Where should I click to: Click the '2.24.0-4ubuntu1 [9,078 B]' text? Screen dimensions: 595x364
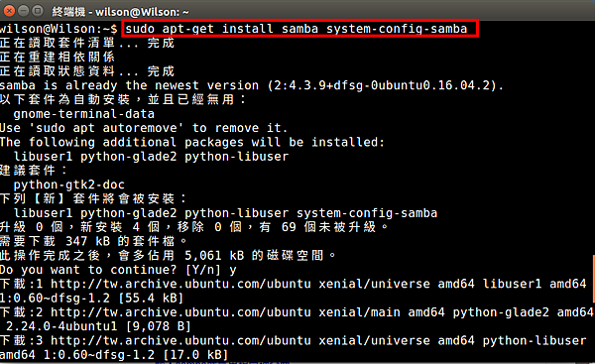98,326
